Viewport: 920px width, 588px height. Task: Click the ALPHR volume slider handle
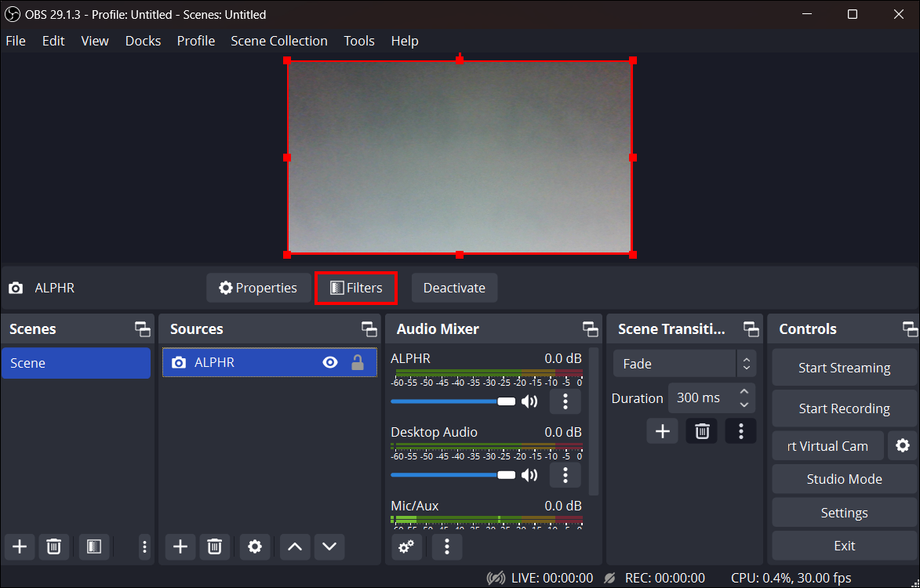[x=506, y=401]
